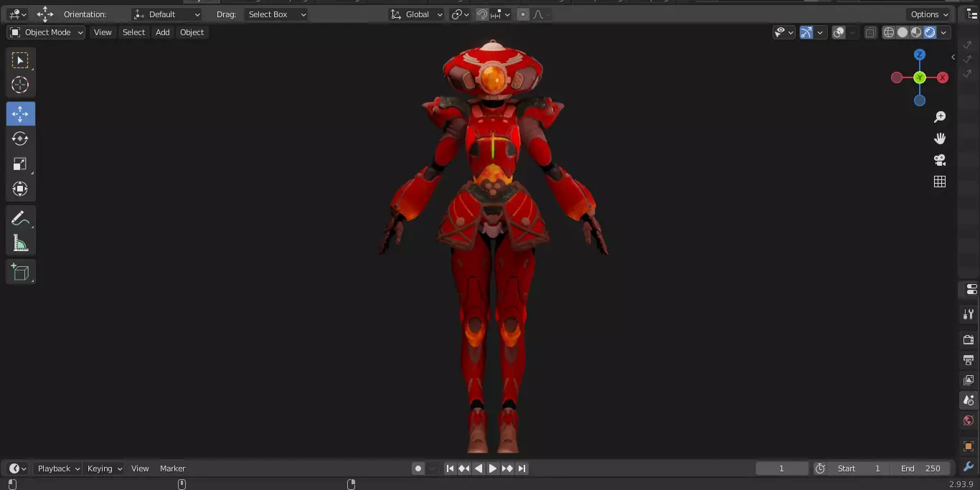Click the blue Z axis gizmo

coord(920,55)
